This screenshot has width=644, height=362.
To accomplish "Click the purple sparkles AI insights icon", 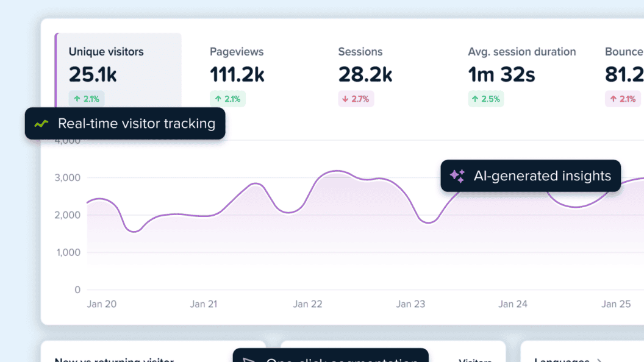I will [457, 176].
